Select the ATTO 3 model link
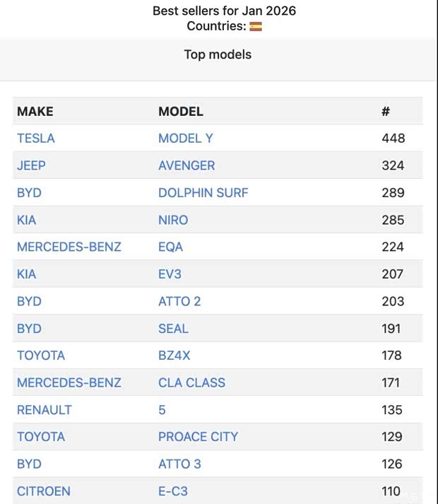 [179, 464]
